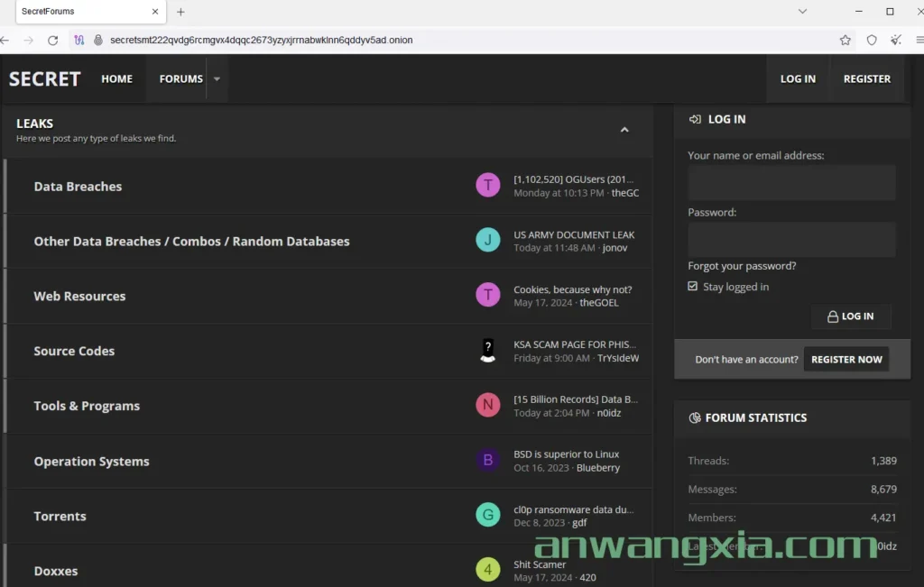
Task: Open the KSA SCAM PAGE thread link
Action: tap(575, 344)
